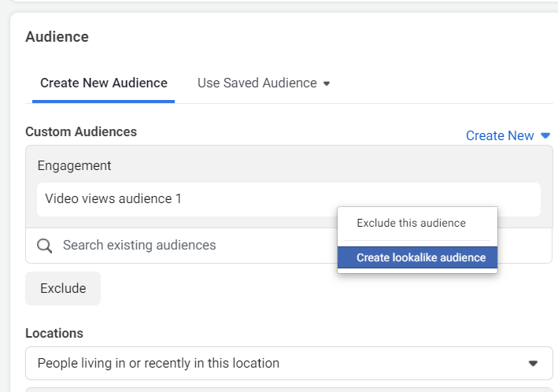This screenshot has width=558, height=392.
Task: Click the magnifier icon in audience search
Action: coord(46,246)
